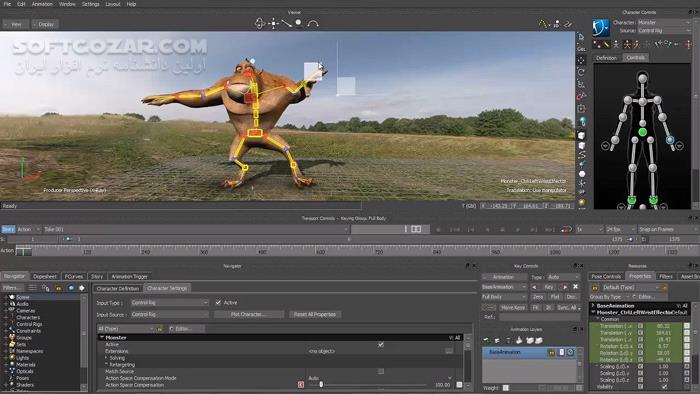Viewport: 700px width, 394px height.
Task: Click the white cube icon in side toolbar
Action: click(581, 135)
